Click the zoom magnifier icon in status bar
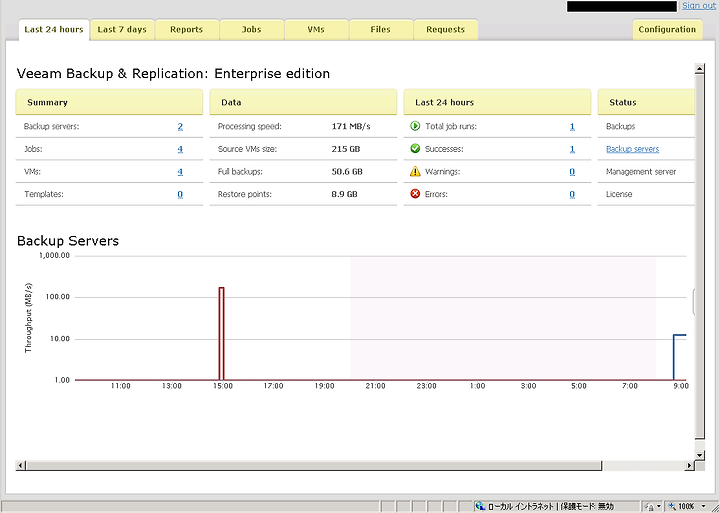 tap(673, 506)
